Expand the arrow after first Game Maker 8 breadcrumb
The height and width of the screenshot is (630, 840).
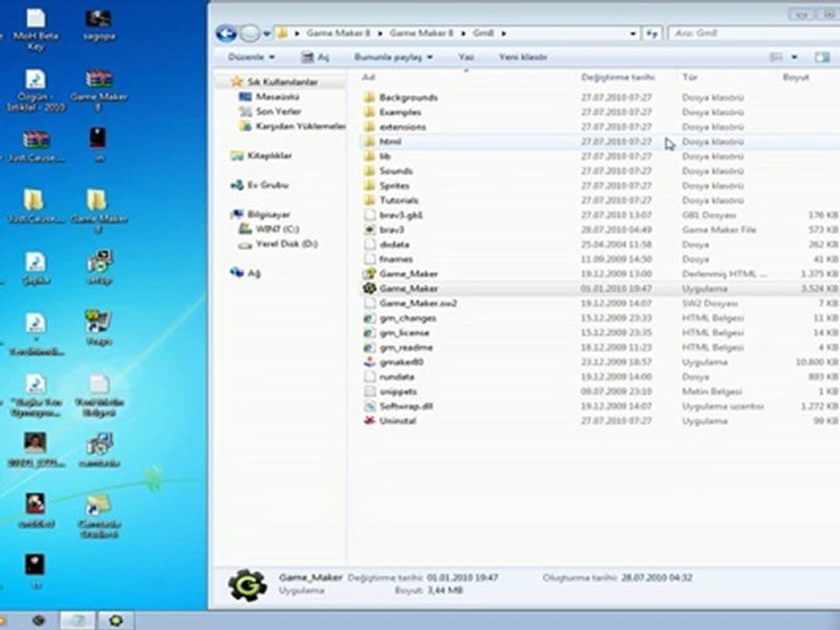380,33
